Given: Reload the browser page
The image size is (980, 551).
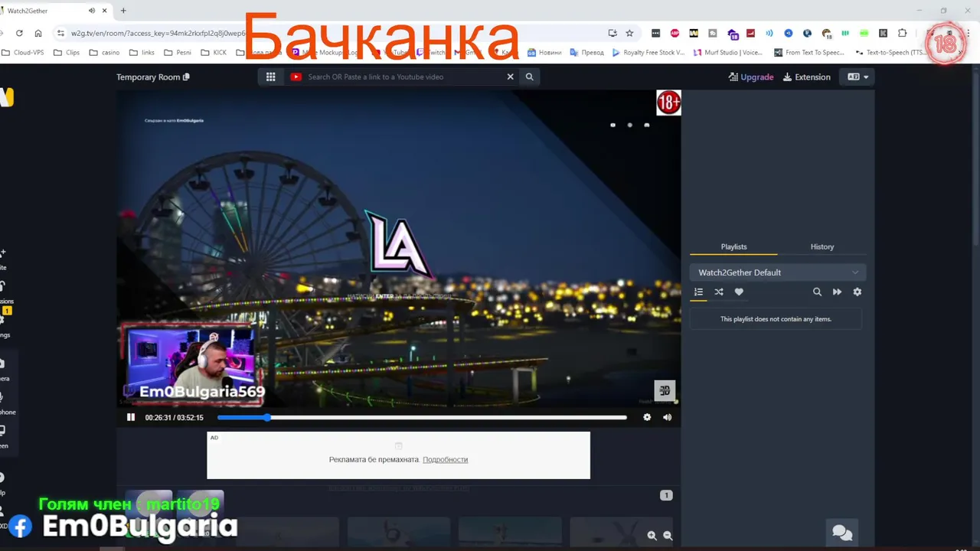Looking at the screenshot, I should click(19, 33).
